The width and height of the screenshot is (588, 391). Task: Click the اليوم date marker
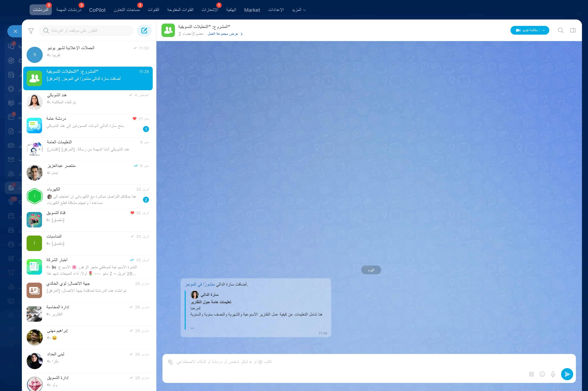tap(371, 270)
